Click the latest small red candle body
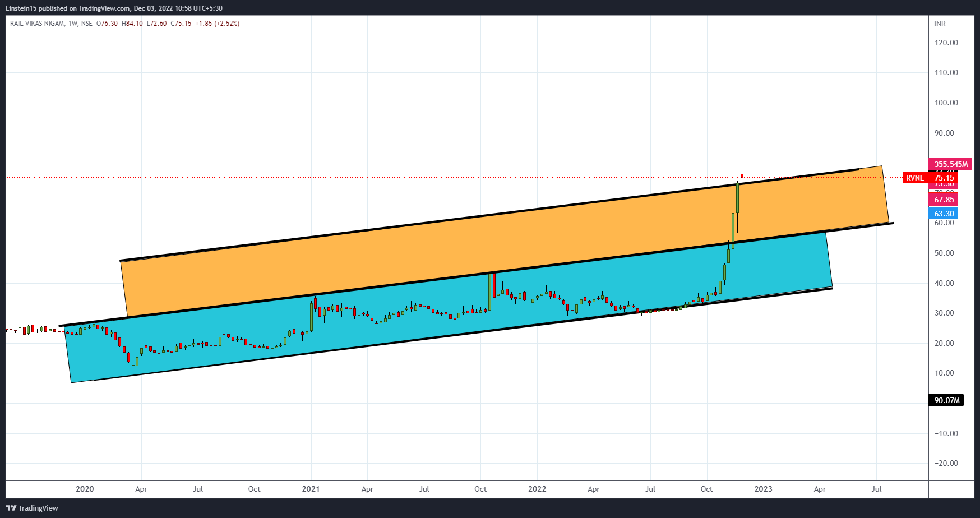Image resolution: width=980 pixels, height=518 pixels. 742,176
